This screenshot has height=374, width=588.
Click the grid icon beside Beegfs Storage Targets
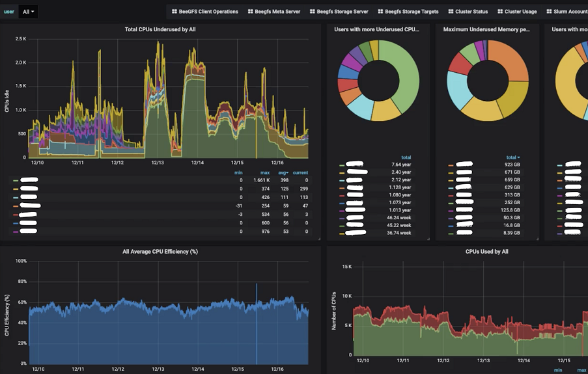380,12
